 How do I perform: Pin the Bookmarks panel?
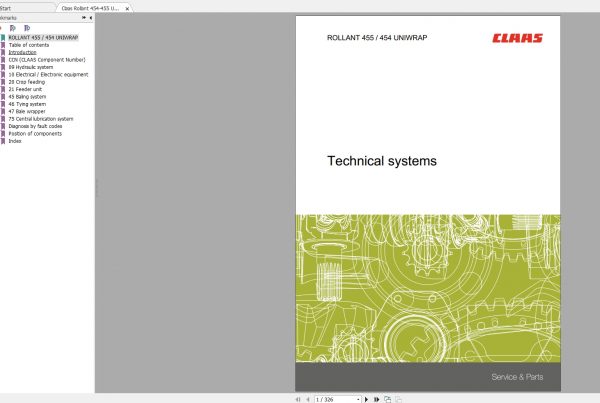[84, 18]
